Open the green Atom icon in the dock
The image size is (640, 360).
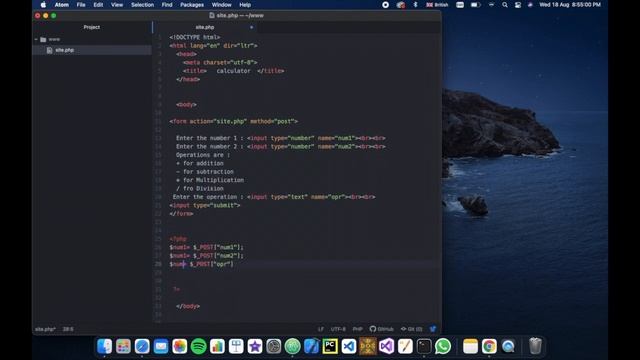pyautogui.click(x=292, y=346)
